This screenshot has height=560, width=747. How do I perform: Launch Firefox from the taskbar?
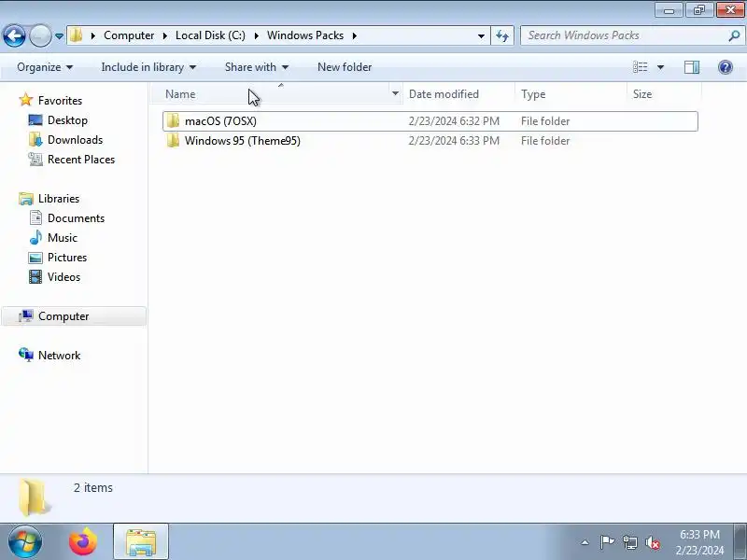click(x=83, y=541)
